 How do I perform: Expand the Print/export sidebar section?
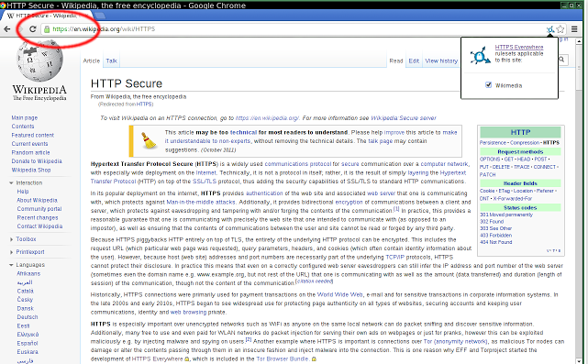[x=11, y=252]
